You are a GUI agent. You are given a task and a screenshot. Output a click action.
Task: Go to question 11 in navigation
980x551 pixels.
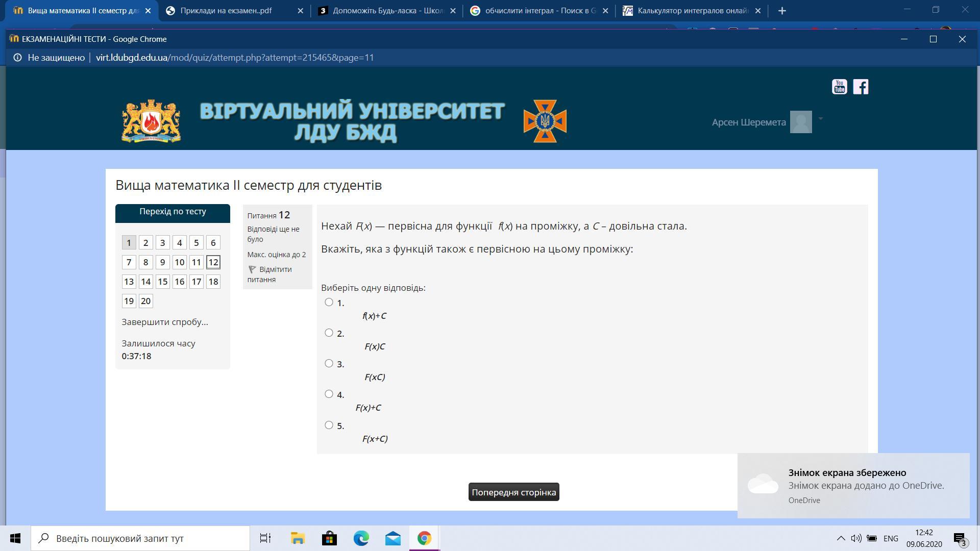click(x=196, y=262)
